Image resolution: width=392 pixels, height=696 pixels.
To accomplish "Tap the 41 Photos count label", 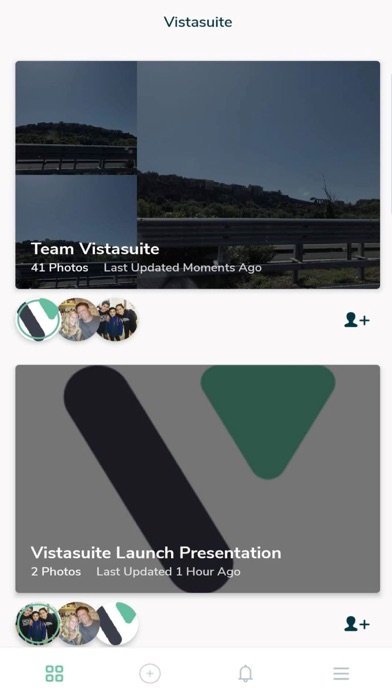I will (x=59, y=268).
